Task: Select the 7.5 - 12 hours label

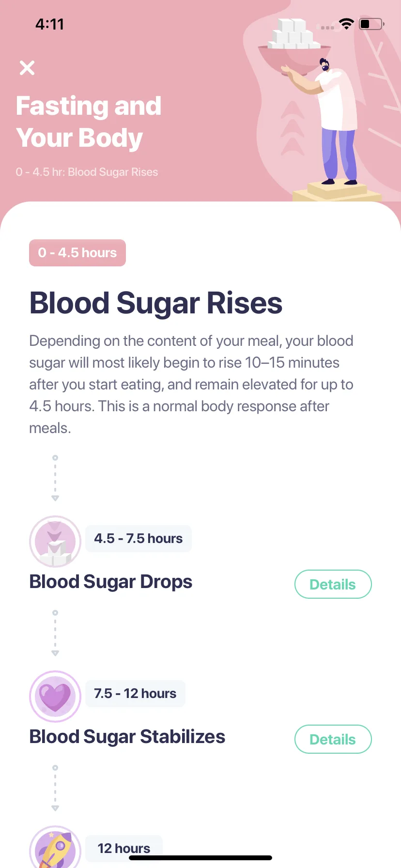Action: coord(135,694)
